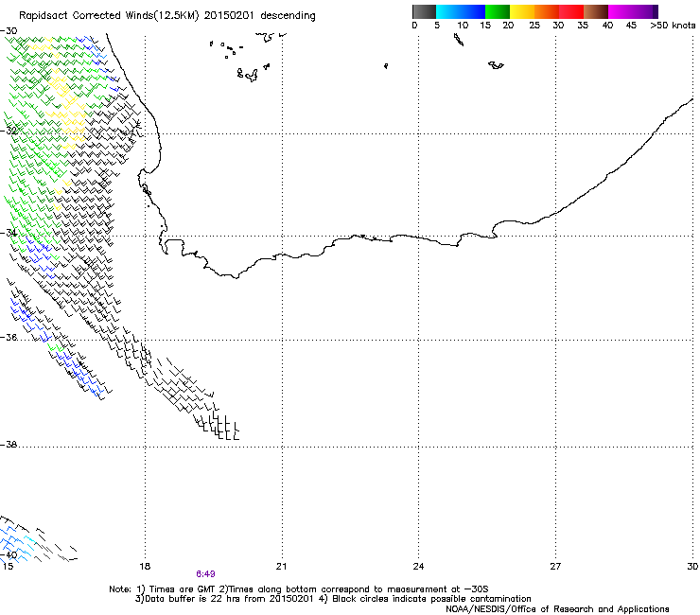Image resolution: width=700 pixels, height=615 pixels.
Task: Click the '-40' latitude label
Action: point(9,555)
